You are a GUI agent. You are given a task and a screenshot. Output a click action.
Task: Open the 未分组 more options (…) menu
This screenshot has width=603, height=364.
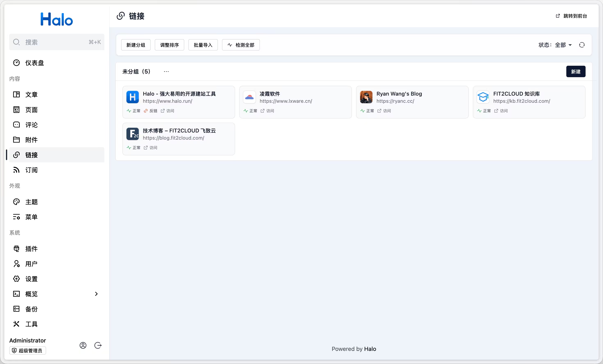point(166,72)
